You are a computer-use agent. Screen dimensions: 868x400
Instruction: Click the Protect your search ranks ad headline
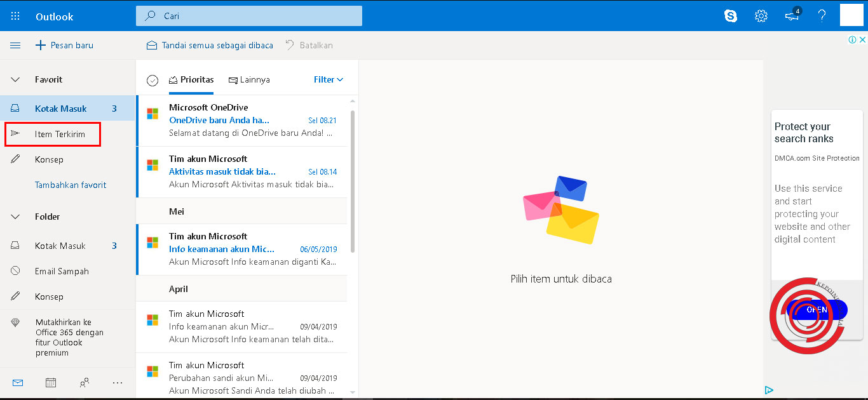coord(804,133)
